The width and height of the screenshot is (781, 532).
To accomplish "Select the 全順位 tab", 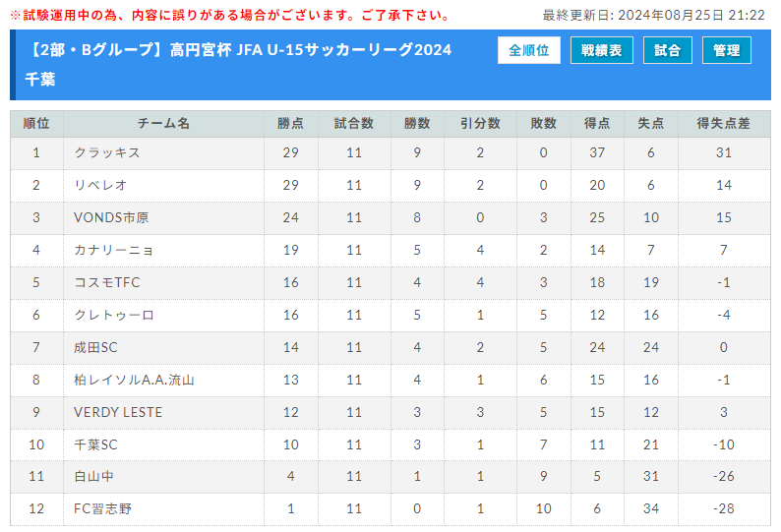I will 528,50.
